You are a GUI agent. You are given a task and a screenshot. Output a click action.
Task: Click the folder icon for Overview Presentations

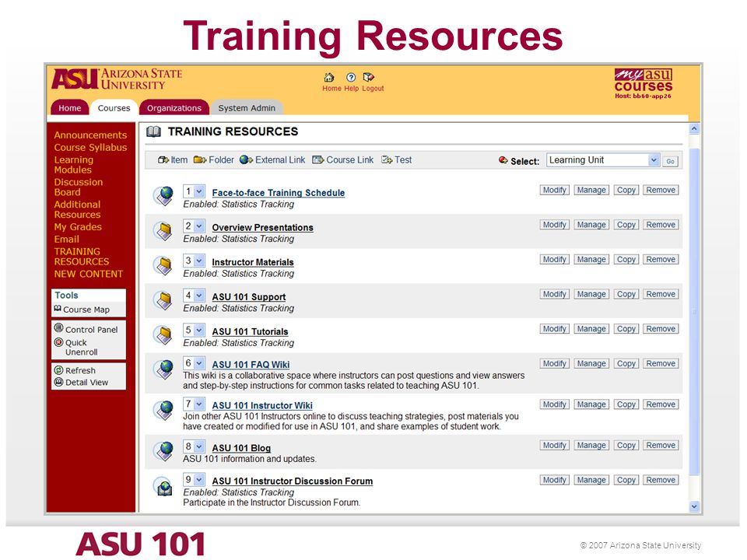point(164,231)
